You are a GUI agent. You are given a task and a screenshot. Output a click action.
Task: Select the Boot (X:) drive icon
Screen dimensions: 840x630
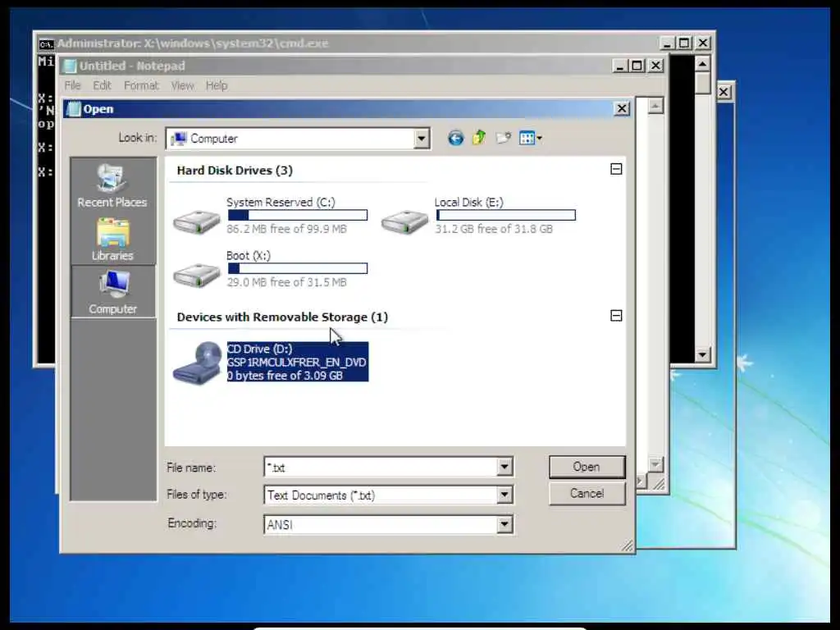pos(197,275)
